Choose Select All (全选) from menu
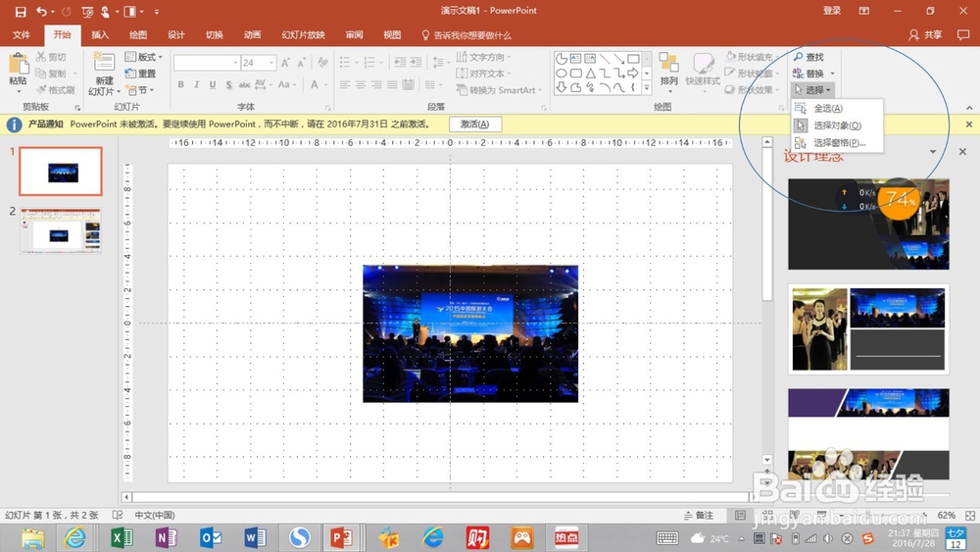980x552 pixels. point(837,108)
